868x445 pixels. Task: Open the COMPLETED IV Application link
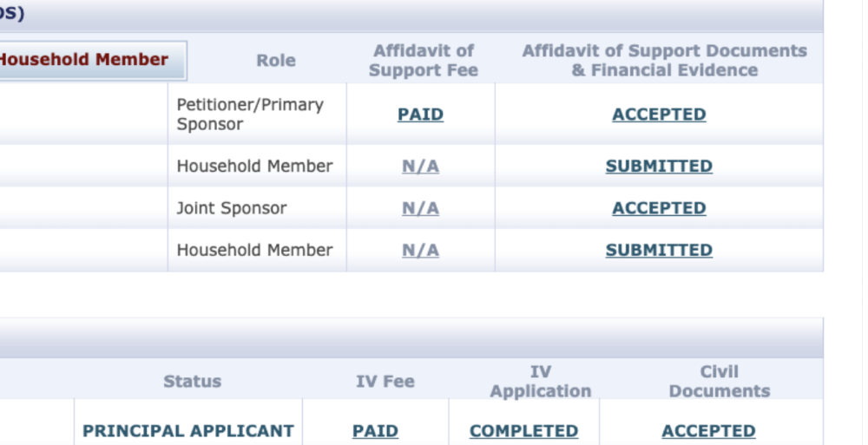pyautogui.click(x=523, y=431)
